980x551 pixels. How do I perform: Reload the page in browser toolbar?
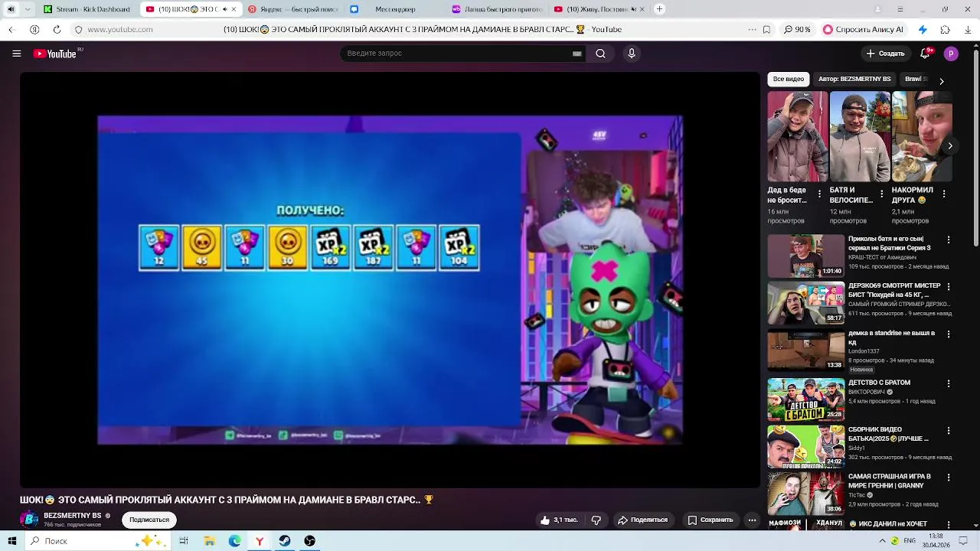[57, 29]
